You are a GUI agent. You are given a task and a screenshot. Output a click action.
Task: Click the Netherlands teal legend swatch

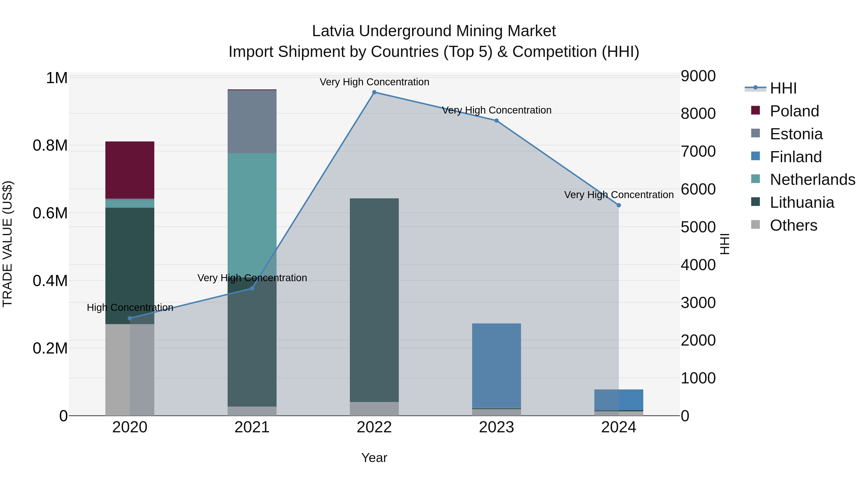755,179
